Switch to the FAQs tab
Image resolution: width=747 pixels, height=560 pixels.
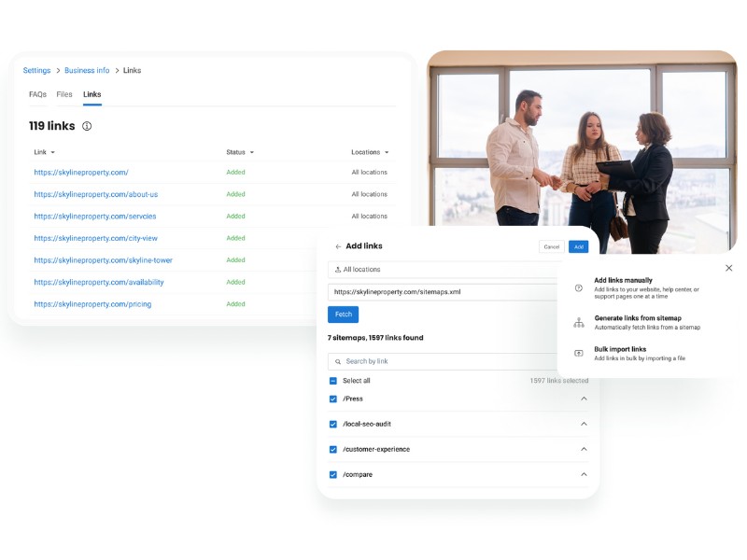click(x=35, y=94)
